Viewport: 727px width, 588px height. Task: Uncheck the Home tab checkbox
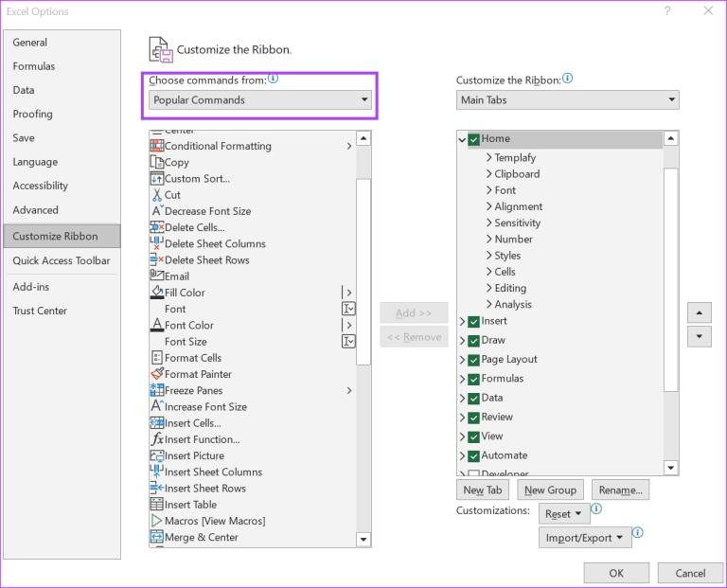coord(473,139)
